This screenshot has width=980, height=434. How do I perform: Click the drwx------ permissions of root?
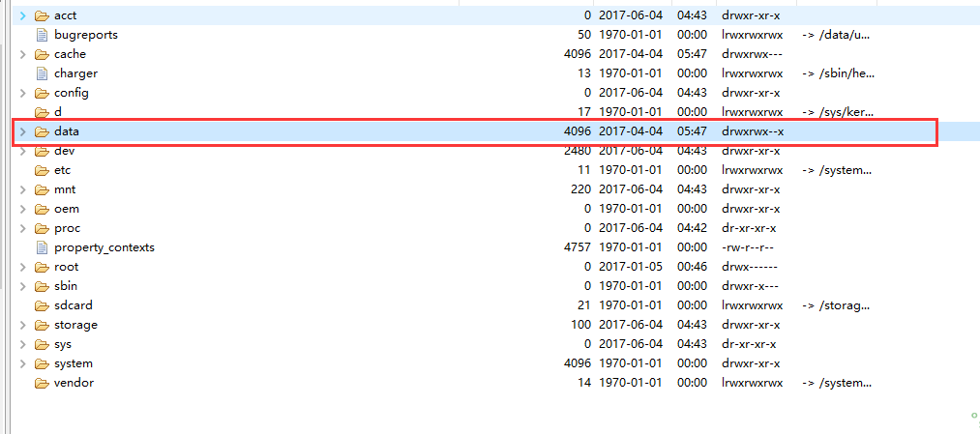(x=750, y=267)
